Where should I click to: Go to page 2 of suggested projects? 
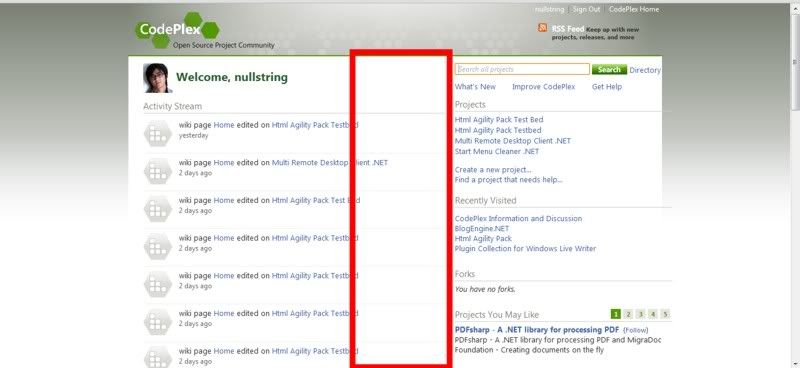point(629,314)
